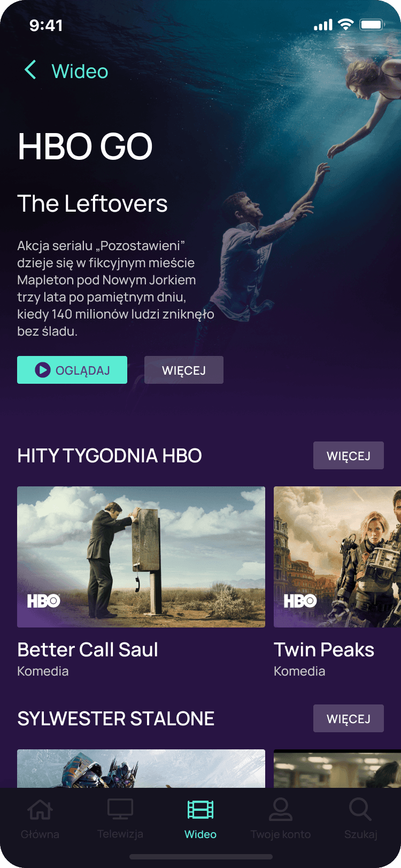Go back via Wideo header label
The image size is (401, 868).
[x=80, y=71]
